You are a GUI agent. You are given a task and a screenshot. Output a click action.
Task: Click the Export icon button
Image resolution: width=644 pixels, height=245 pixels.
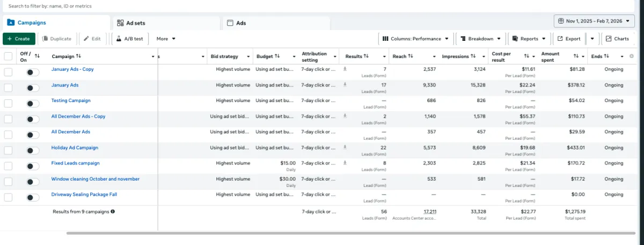pyautogui.click(x=560, y=39)
